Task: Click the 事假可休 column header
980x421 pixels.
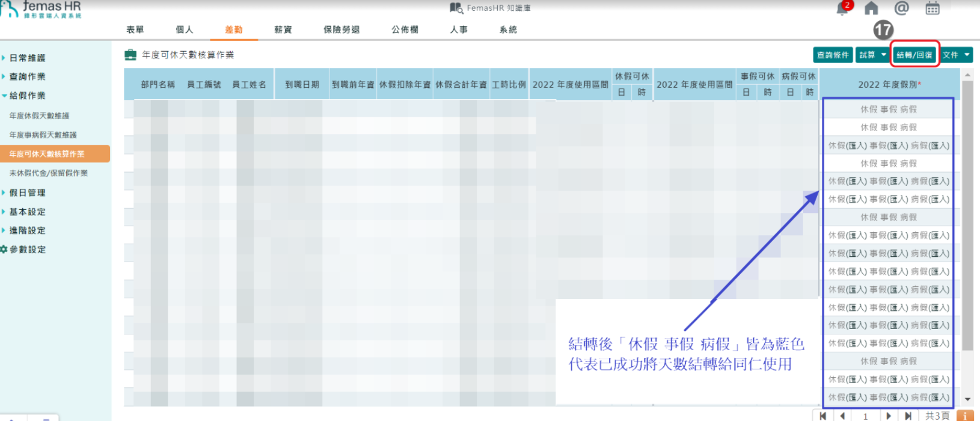Action: 758,76
